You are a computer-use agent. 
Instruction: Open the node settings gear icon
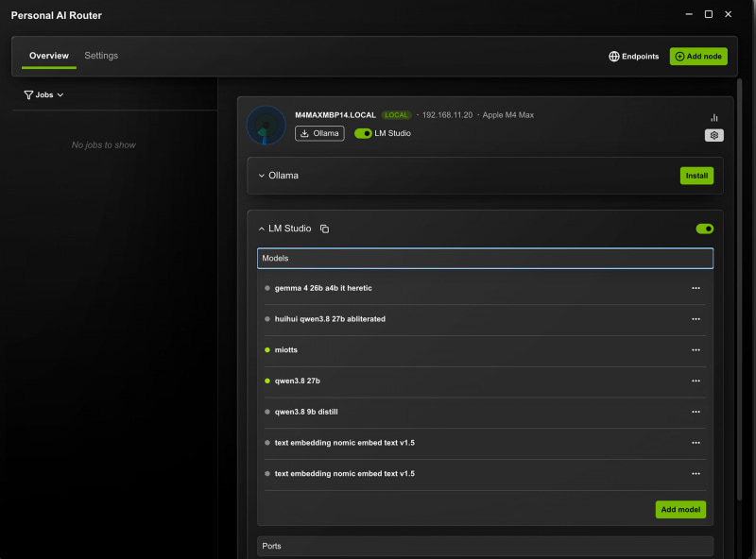tap(714, 135)
